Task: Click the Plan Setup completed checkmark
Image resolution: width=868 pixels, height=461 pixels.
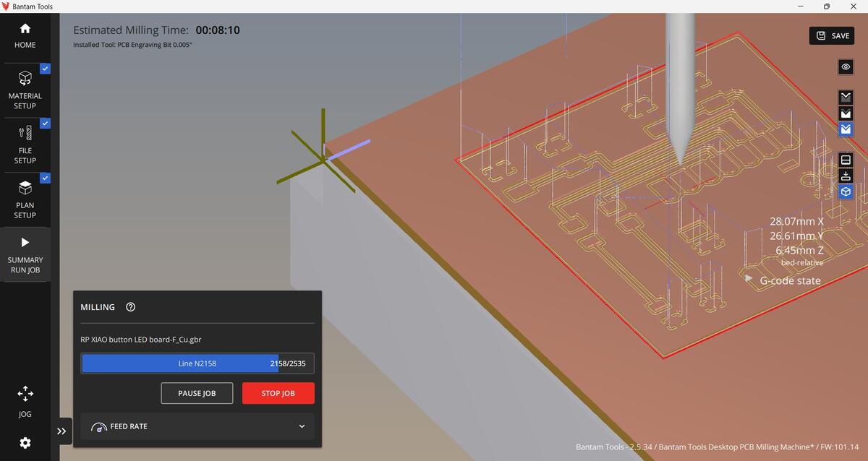Action: click(45, 178)
